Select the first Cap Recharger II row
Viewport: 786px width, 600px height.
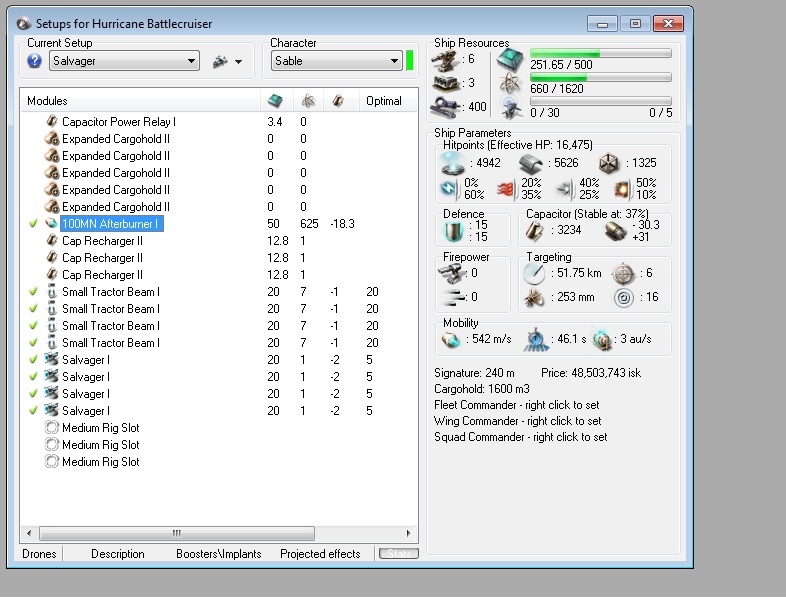102,241
